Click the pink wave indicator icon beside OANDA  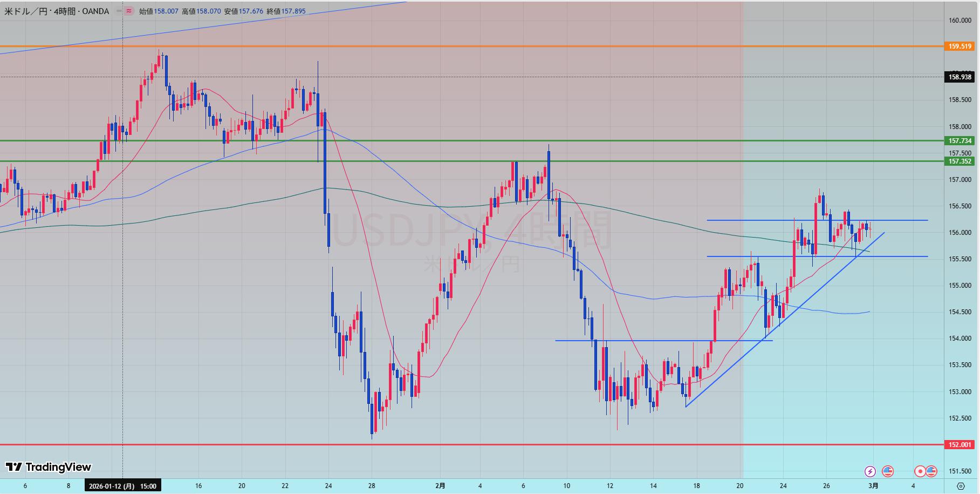128,11
